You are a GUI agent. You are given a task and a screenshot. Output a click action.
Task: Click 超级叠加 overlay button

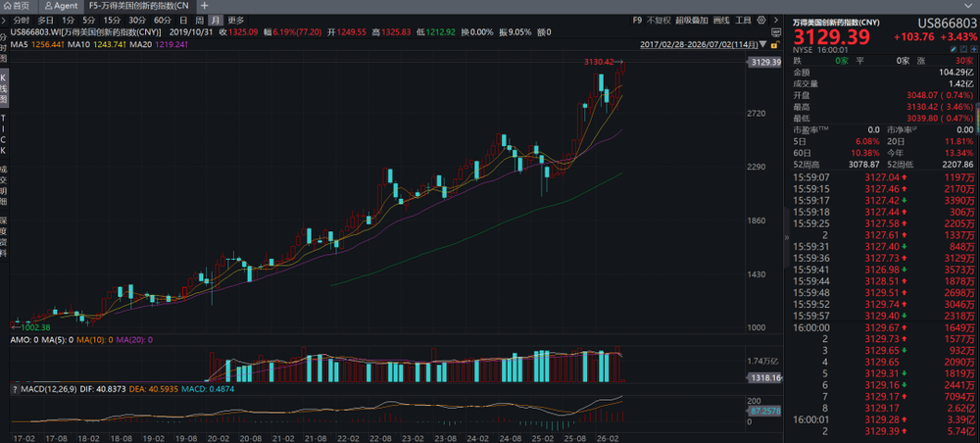tap(692, 20)
